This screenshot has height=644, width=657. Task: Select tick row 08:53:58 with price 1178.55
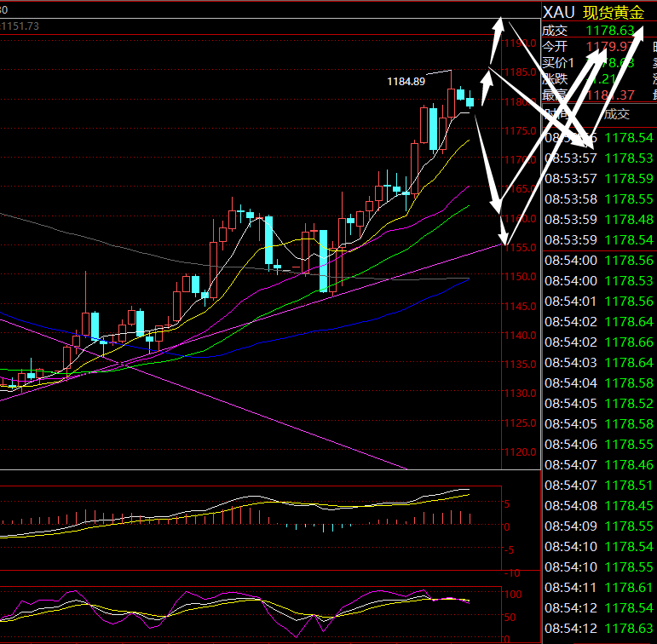[x=600, y=199]
